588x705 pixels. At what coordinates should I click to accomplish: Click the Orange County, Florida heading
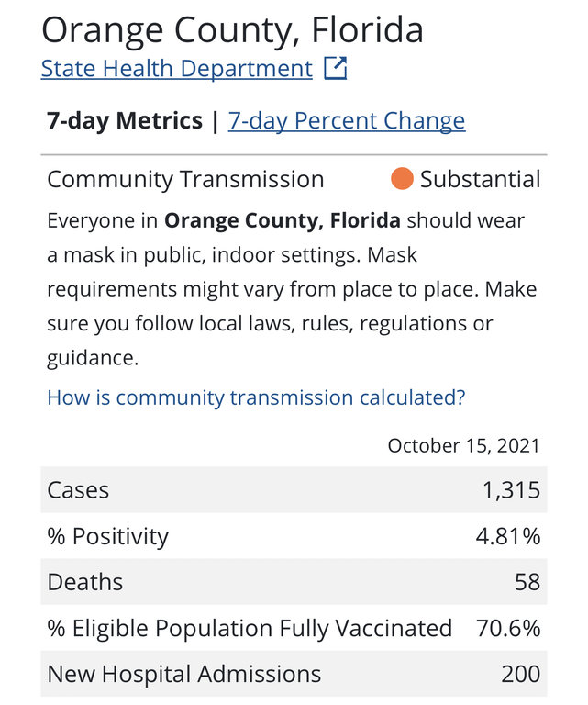click(x=233, y=30)
